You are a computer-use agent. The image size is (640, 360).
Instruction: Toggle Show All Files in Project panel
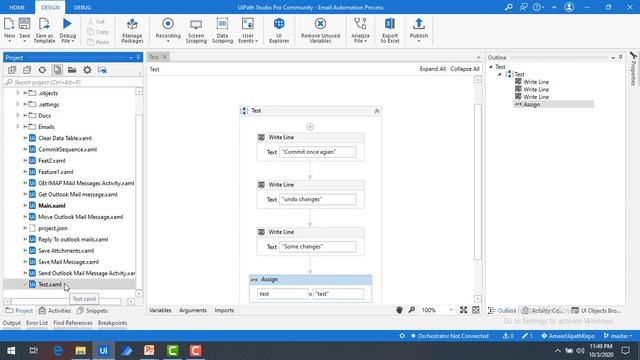point(57,70)
